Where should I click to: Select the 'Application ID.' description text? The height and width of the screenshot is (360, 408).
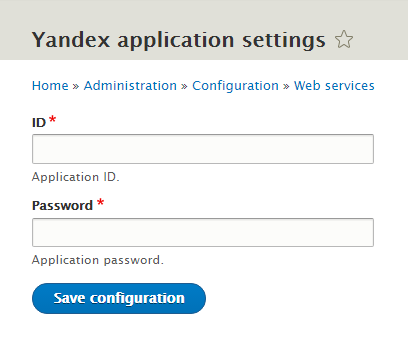[x=76, y=177]
